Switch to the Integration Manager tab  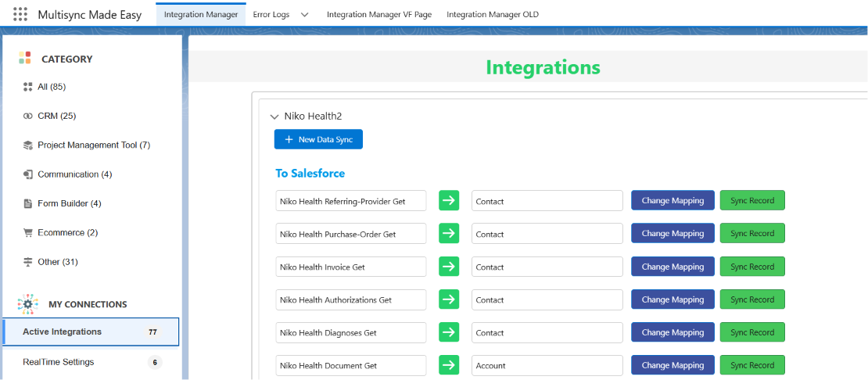coord(201,14)
